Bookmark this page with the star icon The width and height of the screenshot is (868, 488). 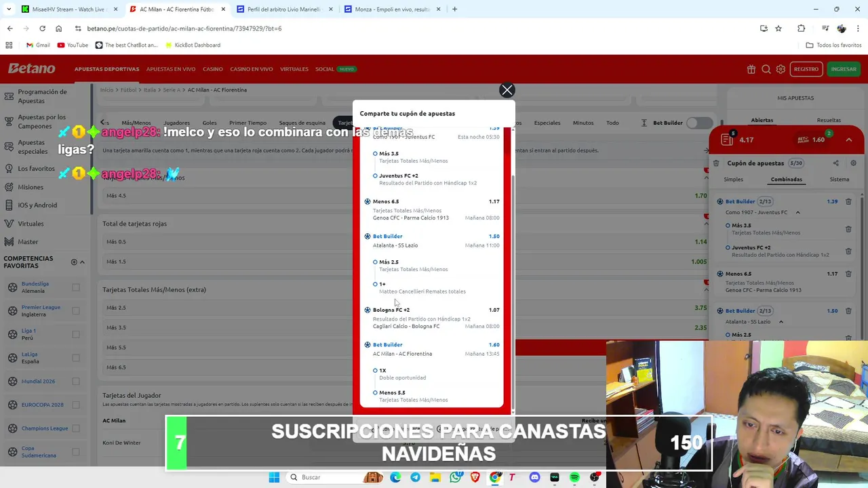pos(778,28)
